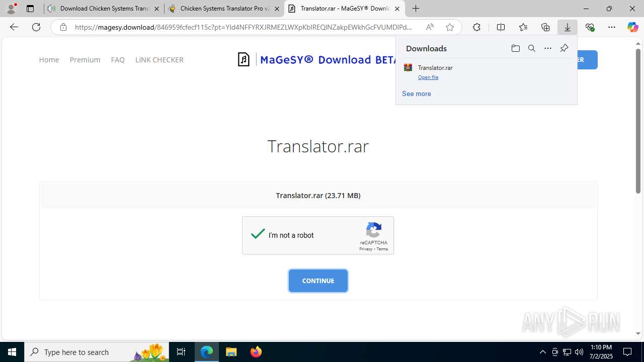Close the Chicken Systems Translator Pro tab
644x362 pixels.
click(277, 9)
